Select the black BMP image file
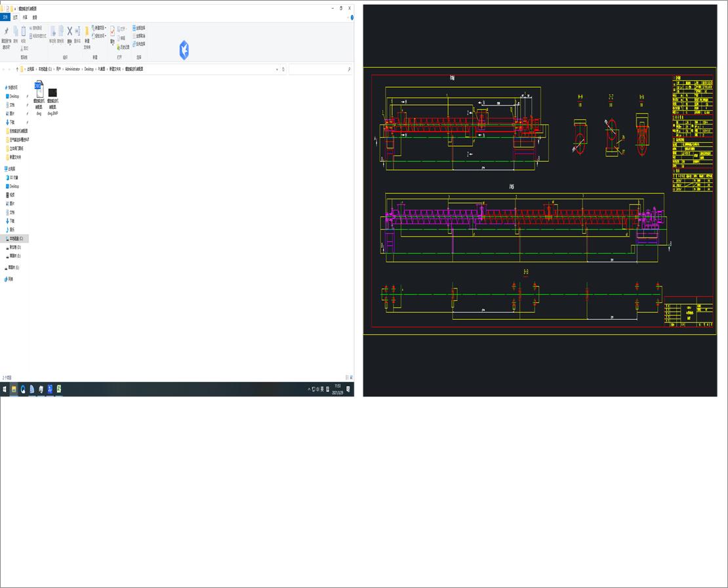The image size is (728, 588). (53, 92)
